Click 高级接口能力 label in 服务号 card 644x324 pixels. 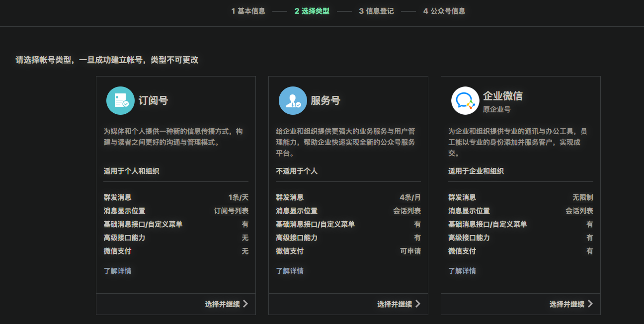tap(297, 238)
